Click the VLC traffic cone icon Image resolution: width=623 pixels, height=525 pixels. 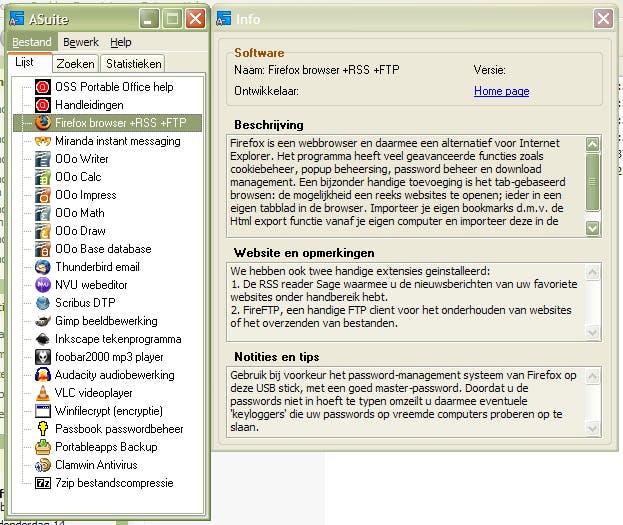43,393
